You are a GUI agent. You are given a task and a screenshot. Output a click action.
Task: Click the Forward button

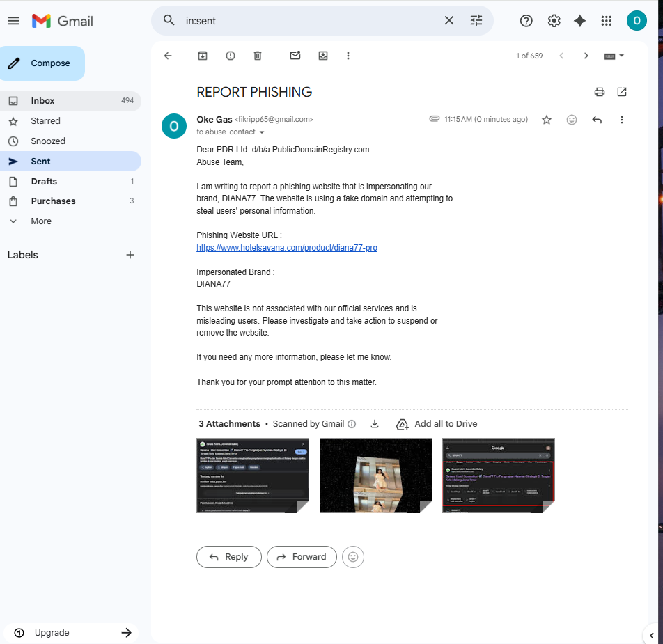302,557
